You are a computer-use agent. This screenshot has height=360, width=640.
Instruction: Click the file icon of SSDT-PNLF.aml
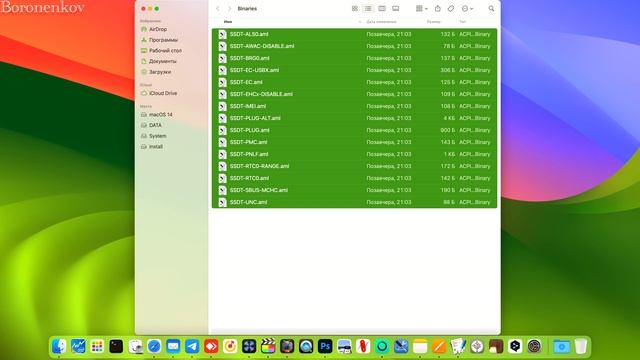click(222, 154)
